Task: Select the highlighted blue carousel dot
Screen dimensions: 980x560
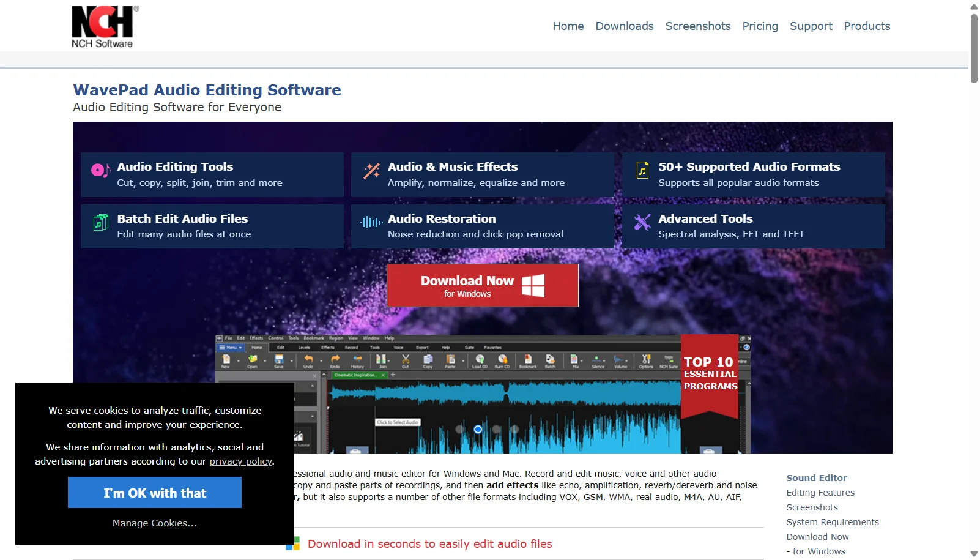Action: (x=478, y=430)
